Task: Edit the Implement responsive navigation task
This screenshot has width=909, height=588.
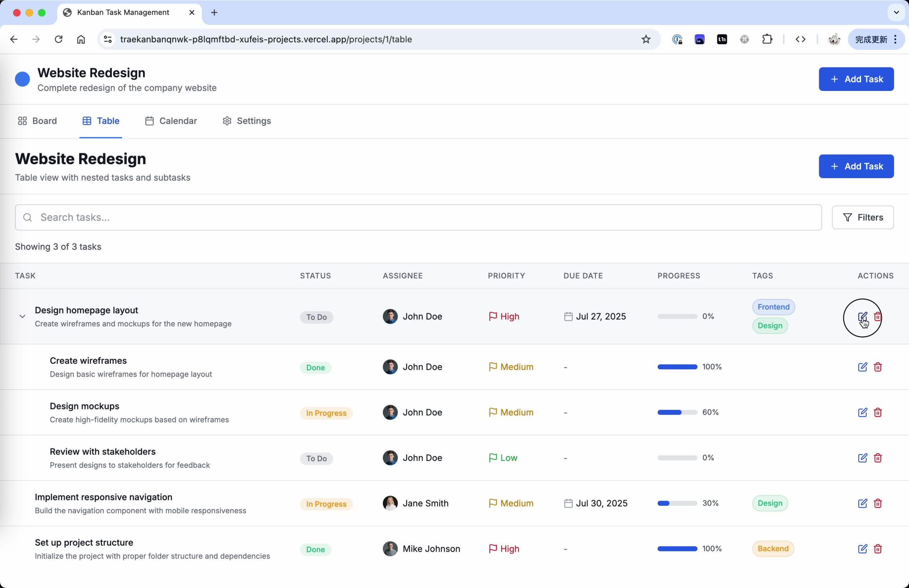Action: [x=862, y=503]
